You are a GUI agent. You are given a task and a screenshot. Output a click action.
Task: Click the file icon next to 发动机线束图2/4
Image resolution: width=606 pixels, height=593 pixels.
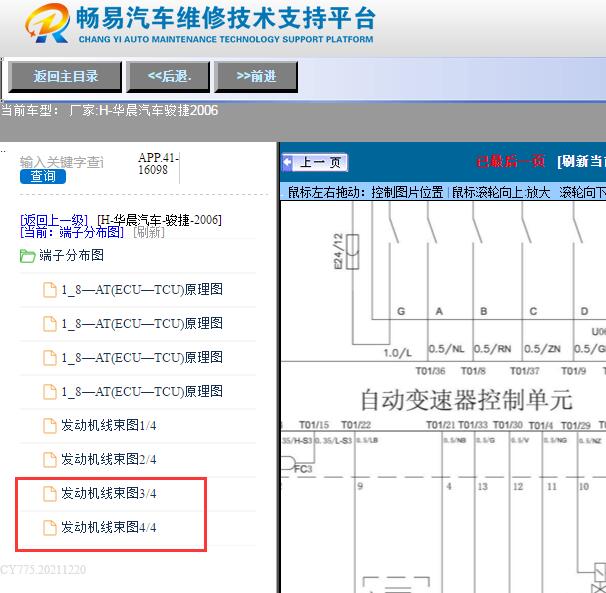[49, 460]
